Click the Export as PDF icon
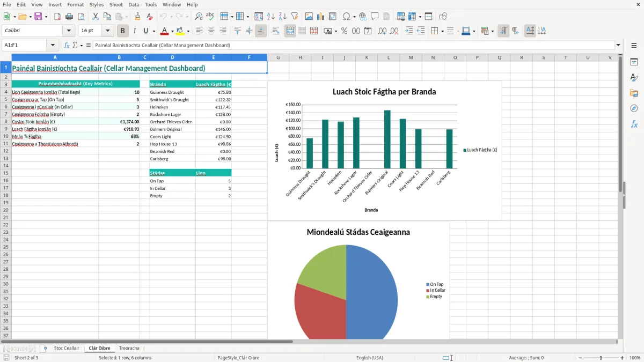This screenshot has height=362, width=644. pos(57,17)
